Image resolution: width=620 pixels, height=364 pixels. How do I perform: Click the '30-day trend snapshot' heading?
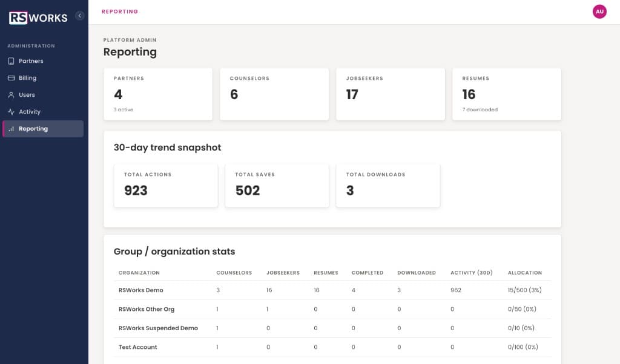click(167, 148)
